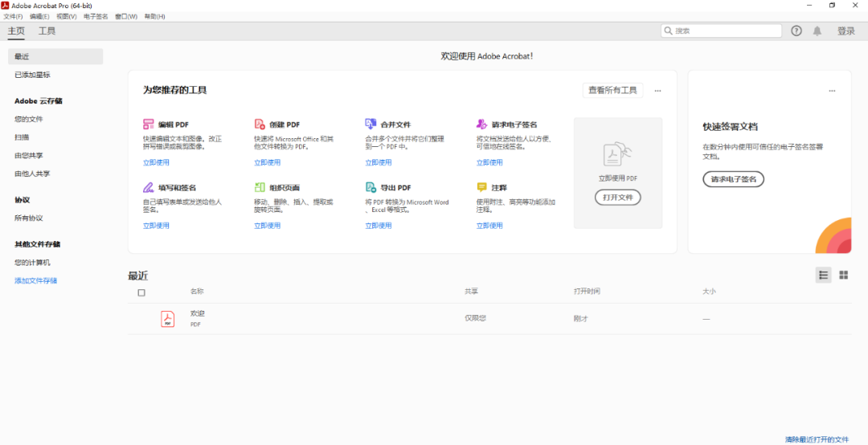Select the 合并文件 tool icon

click(371, 124)
